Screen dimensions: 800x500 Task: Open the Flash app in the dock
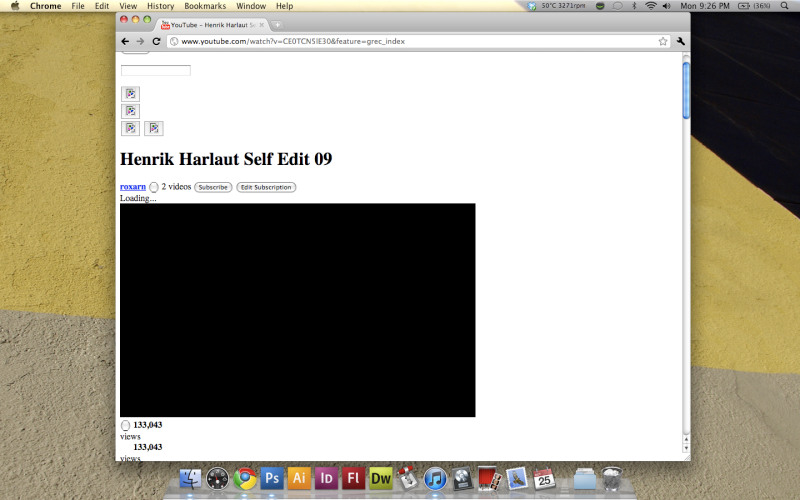pyautogui.click(x=353, y=478)
